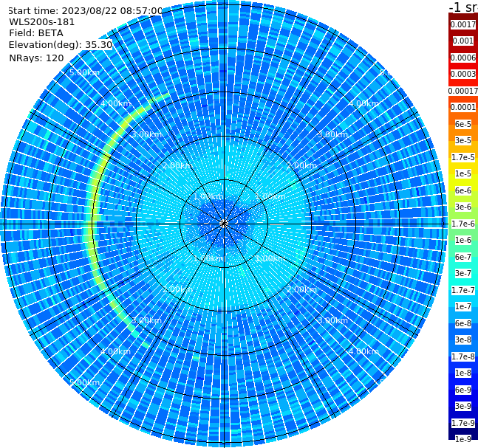The width and height of the screenshot is (478, 448).
Task: Click the 1.7e-5 color scale label
Action: 463,157
